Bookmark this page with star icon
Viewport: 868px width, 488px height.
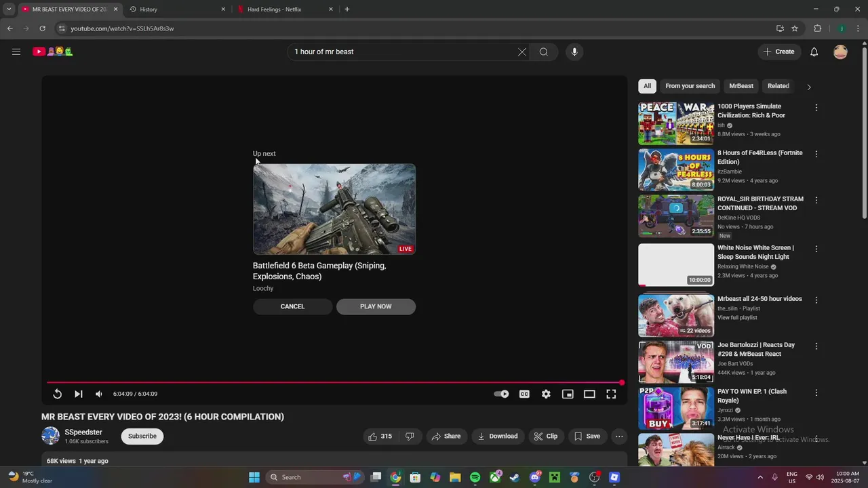(795, 28)
